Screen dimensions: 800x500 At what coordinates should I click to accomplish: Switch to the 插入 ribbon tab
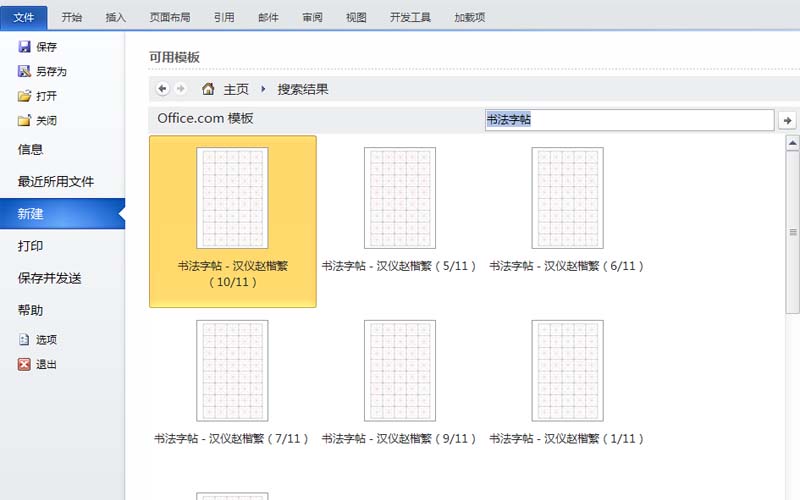coord(116,17)
